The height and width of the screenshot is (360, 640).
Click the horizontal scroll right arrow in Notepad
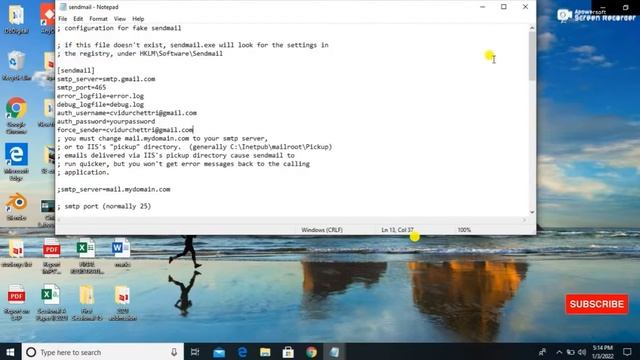524,220
